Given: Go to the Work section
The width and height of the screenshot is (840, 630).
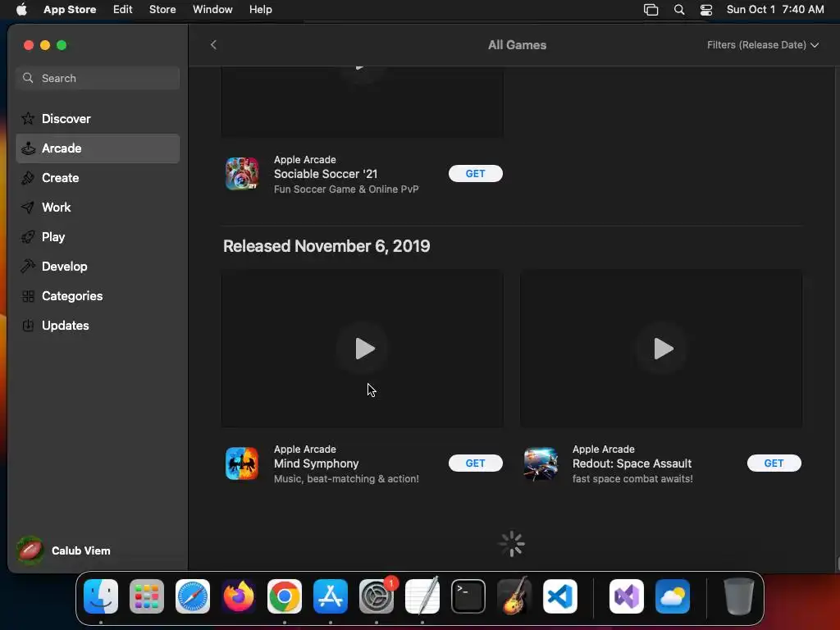Looking at the screenshot, I should (98, 208).
